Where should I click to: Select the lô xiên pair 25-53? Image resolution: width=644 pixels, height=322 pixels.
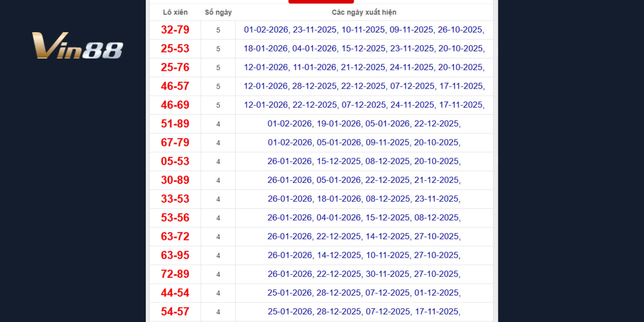(x=175, y=49)
